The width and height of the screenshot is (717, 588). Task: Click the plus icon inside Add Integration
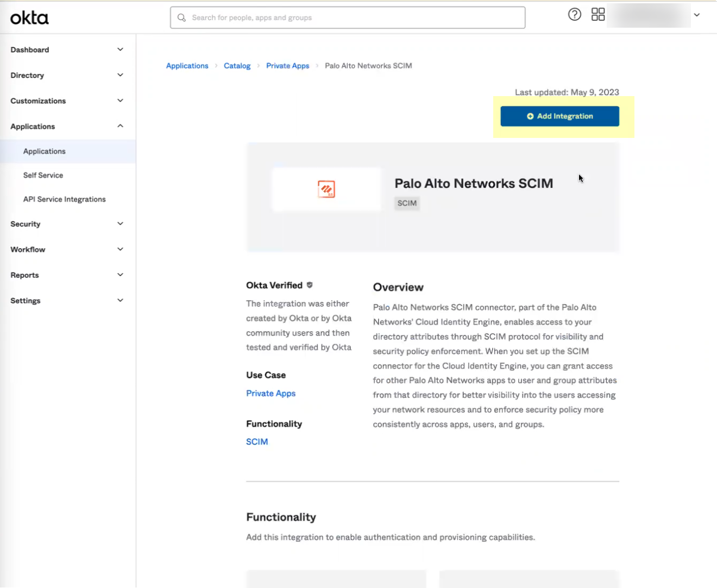coord(530,116)
